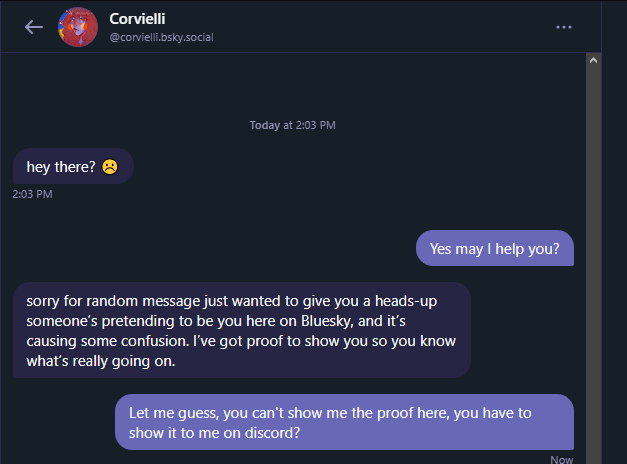Click the "Now" timestamp below last message
This screenshot has height=464, width=627.
pyautogui.click(x=561, y=459)
